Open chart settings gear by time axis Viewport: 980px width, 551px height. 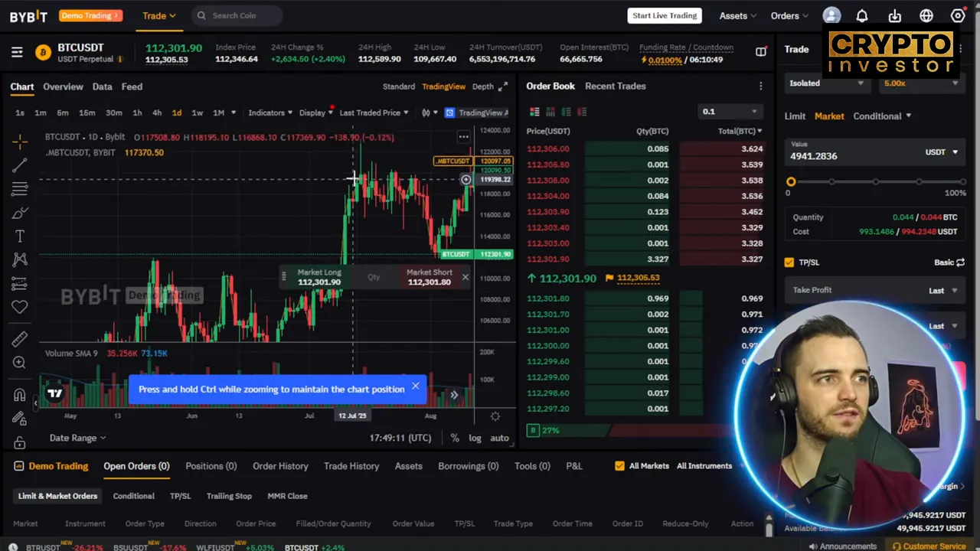495,416
